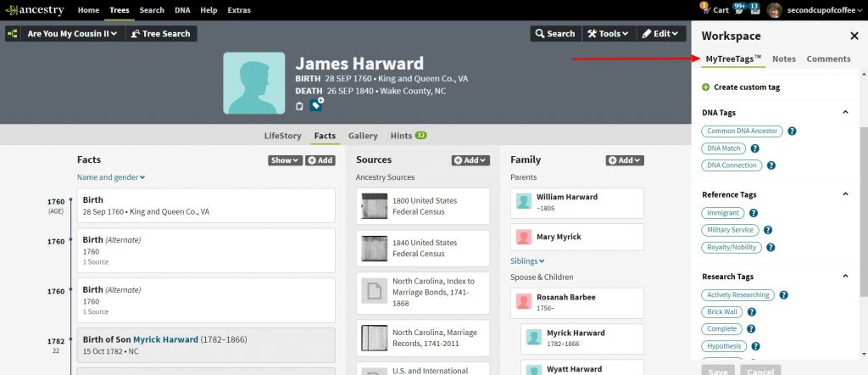Toggle the Hypothesis tag
This screenshot has width=868, height=375.
pos(724,346)
